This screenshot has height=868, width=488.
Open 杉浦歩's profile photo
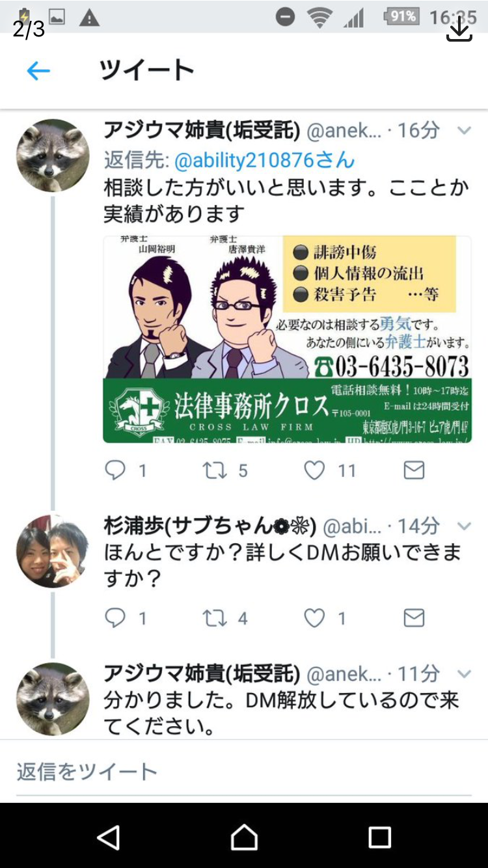(x=52, y=551)
